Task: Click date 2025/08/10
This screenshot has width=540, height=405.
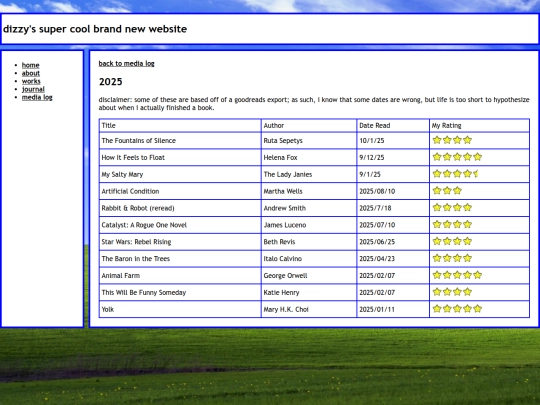Action: click(x=377, y=191)
